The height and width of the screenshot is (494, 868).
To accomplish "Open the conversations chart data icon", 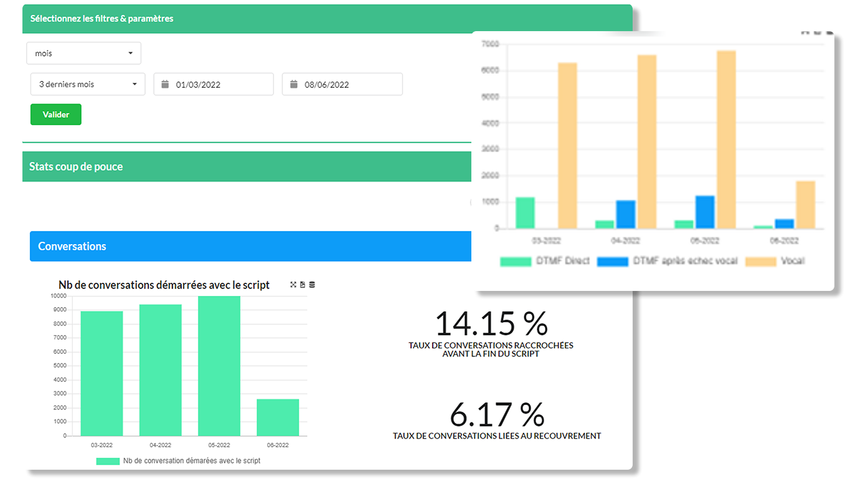I will pos(312,285).
